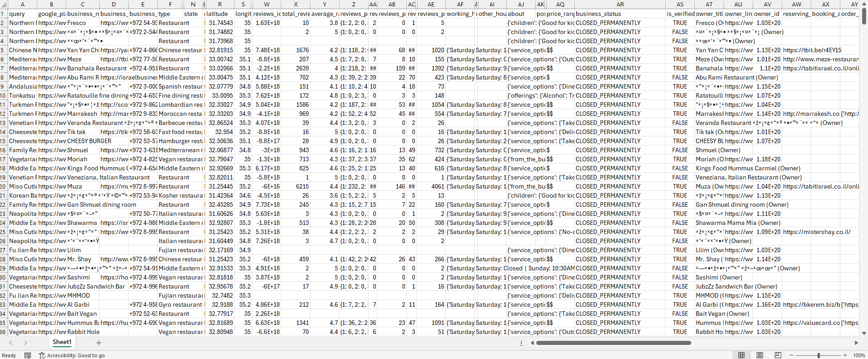Click the 'Hamburger rest' type cell
868x359 pixels.
point(180,141)
